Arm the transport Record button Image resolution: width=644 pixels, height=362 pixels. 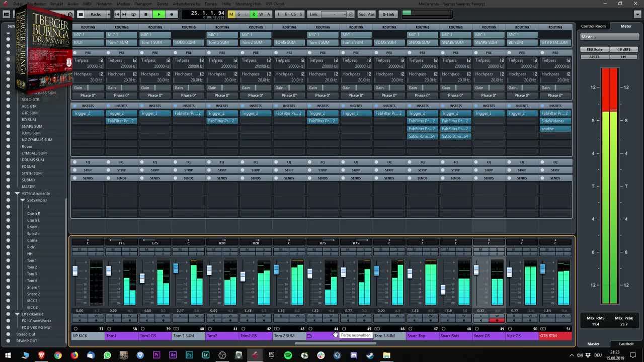(172, 14)
